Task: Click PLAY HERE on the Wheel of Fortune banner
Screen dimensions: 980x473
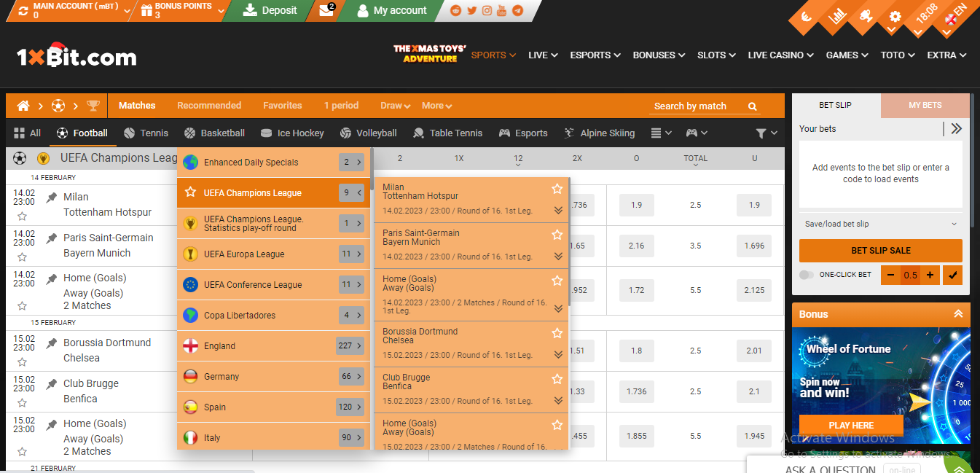Action: click(x=850, y=425)
